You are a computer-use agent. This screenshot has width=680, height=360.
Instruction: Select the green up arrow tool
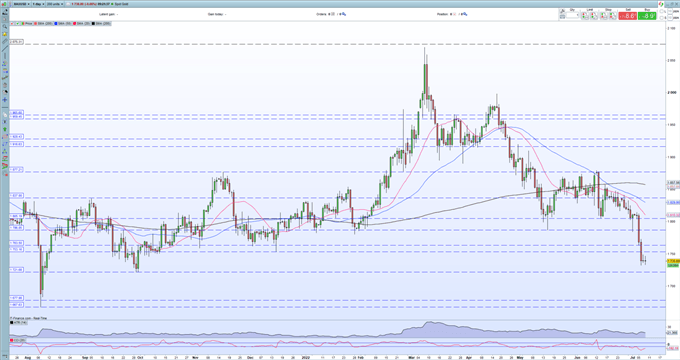tap(5, 129)
